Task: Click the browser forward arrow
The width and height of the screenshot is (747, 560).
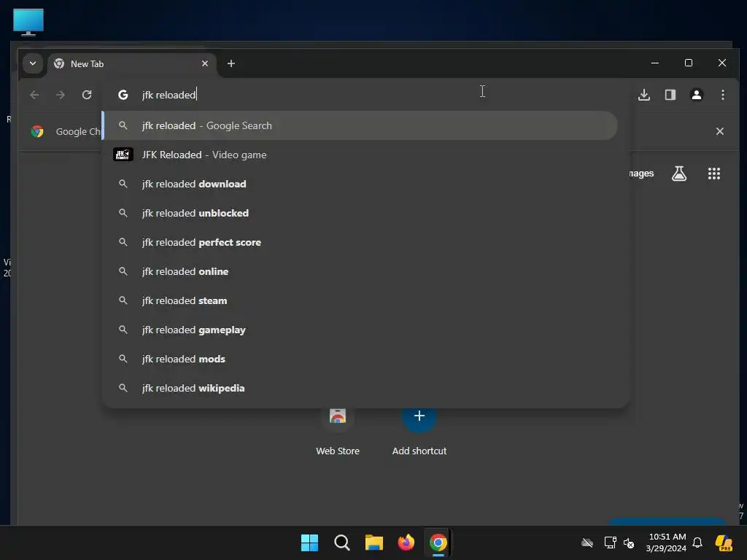Action: click(x=61, y=95)
